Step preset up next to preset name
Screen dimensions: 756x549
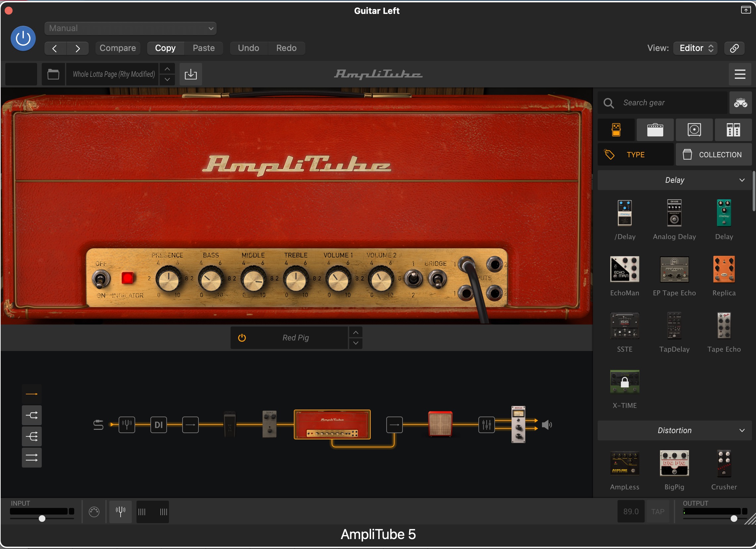point(167,69)
